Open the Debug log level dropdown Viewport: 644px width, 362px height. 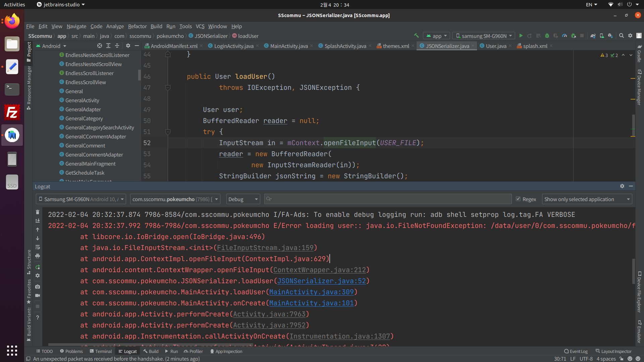click(x=243, y=199)
